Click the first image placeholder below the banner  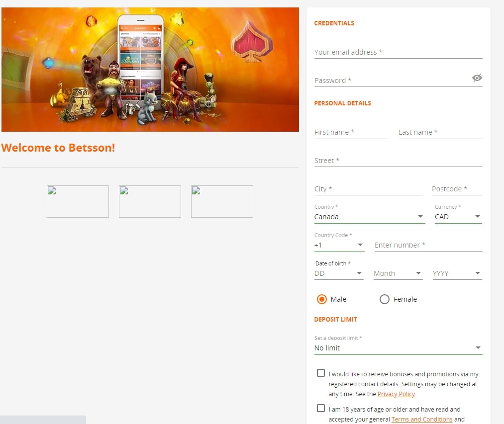coord(78,201)
